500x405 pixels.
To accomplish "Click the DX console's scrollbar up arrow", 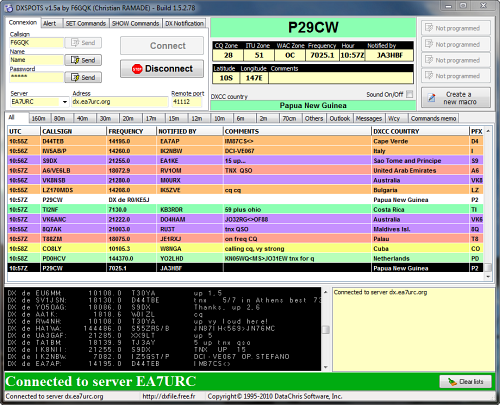I will 326,292.
